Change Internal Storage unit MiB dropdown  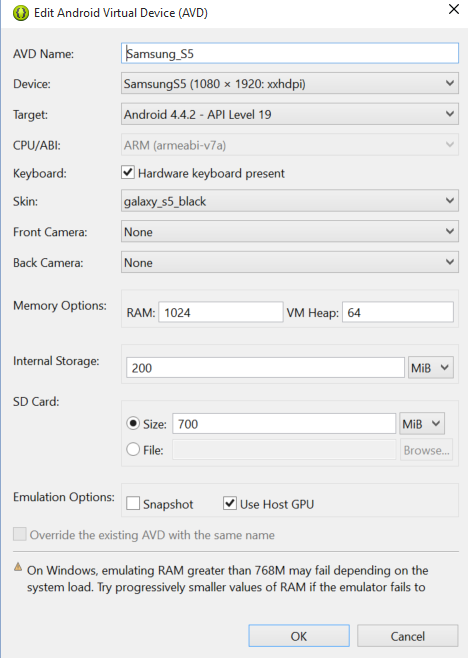[x=431, y=368]
